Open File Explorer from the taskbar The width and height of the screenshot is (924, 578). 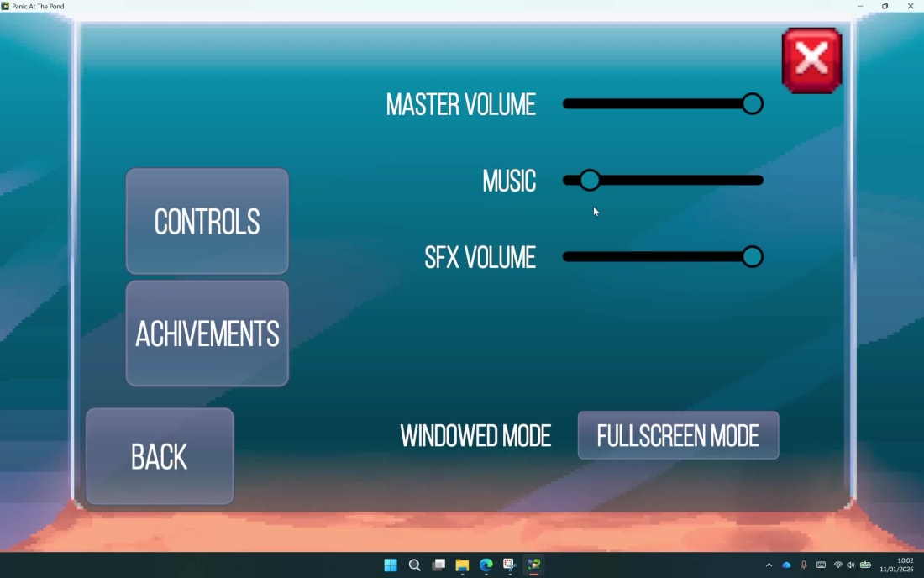[x=462, y=565]
